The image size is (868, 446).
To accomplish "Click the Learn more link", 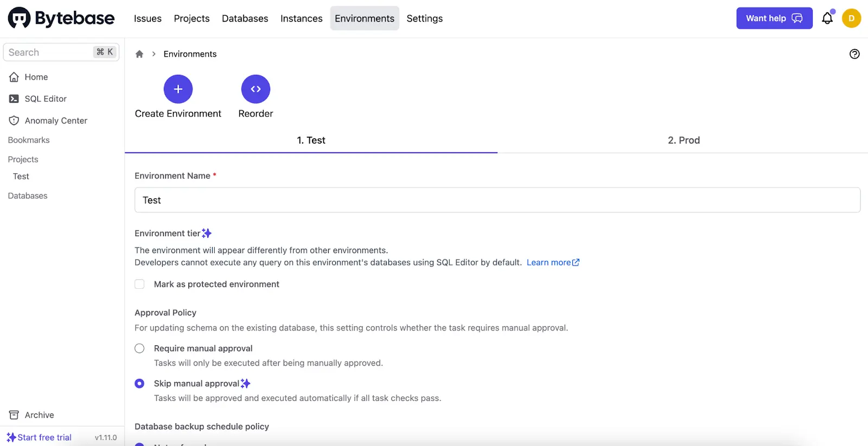I will [553, 262].
